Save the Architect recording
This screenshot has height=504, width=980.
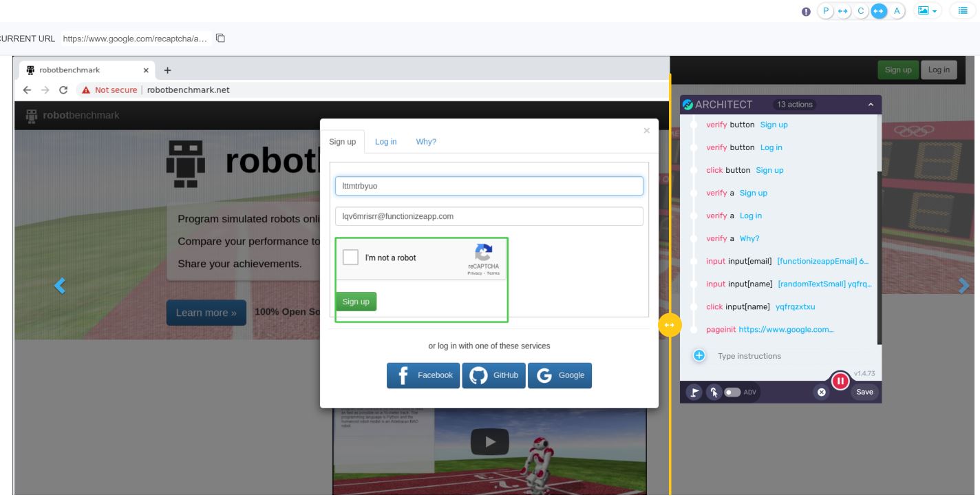point(864,392)
